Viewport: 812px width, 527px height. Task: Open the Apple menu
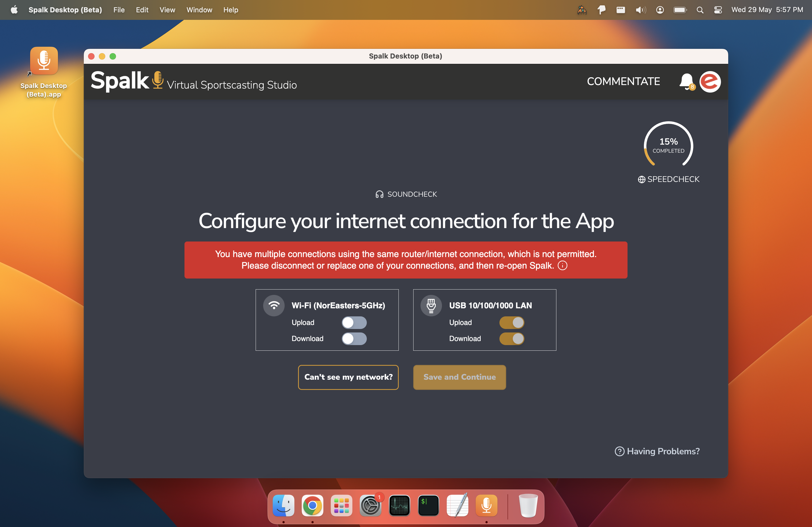[14, 10]
